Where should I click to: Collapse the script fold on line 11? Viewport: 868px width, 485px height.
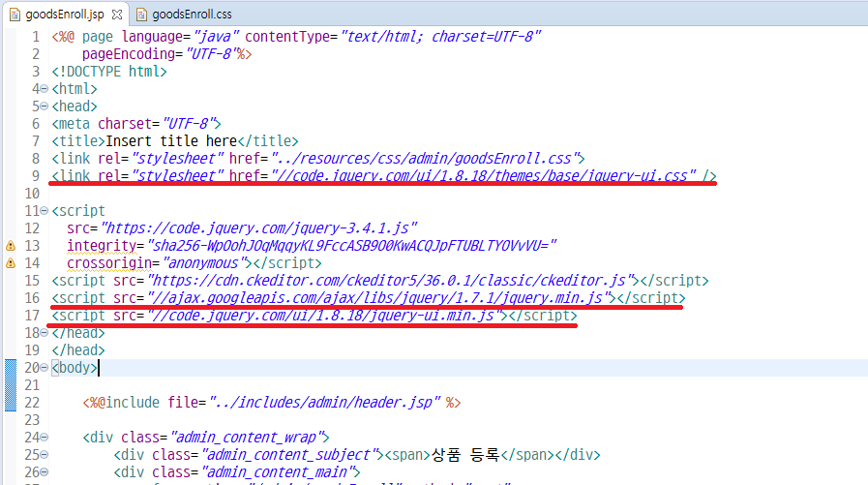pyautogui.click(x=45, y=211)
